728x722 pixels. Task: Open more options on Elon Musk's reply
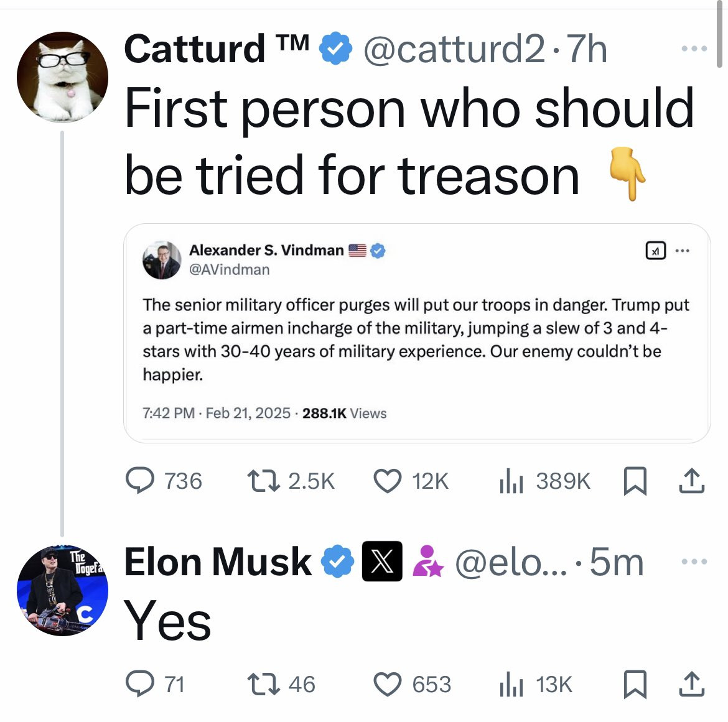click(694, 562)
